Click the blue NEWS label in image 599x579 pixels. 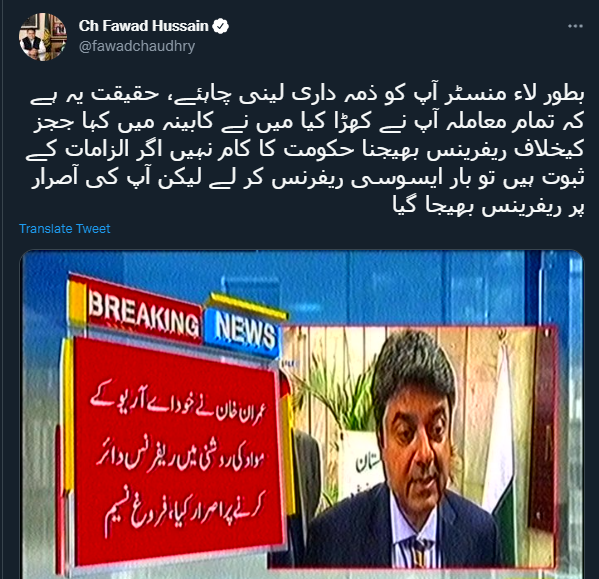(x=244, y=328)
